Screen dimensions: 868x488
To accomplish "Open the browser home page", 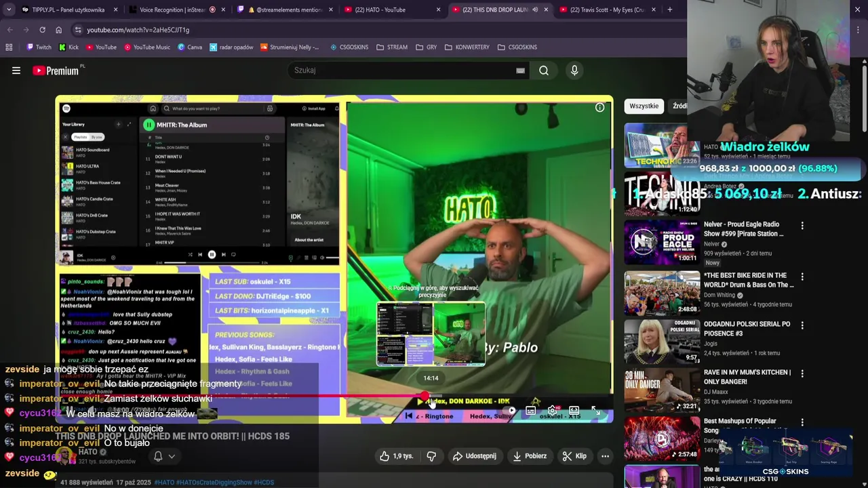I will point(58,30).
